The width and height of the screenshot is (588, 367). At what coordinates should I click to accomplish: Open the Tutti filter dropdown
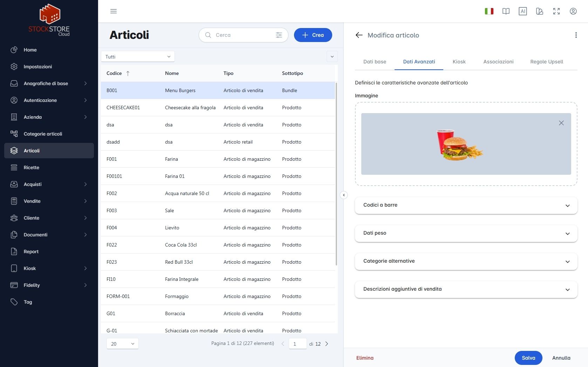tap(138, 57)
